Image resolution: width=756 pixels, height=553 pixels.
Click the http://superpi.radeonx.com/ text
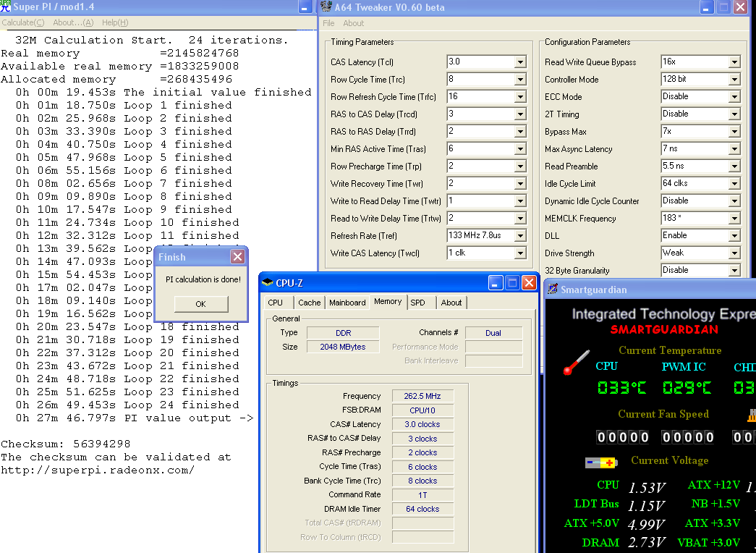[98, 470]
